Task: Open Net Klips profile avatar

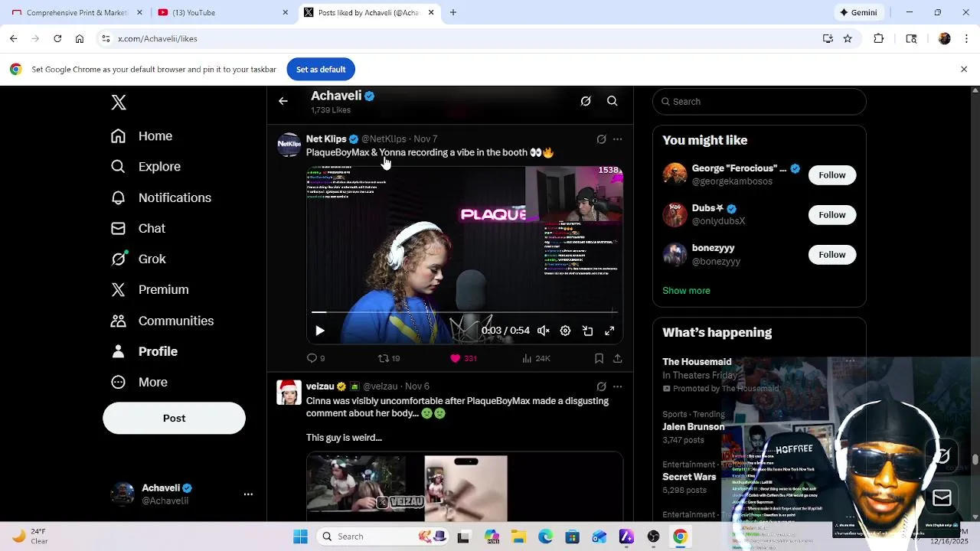Action: (x=289, y=145)
